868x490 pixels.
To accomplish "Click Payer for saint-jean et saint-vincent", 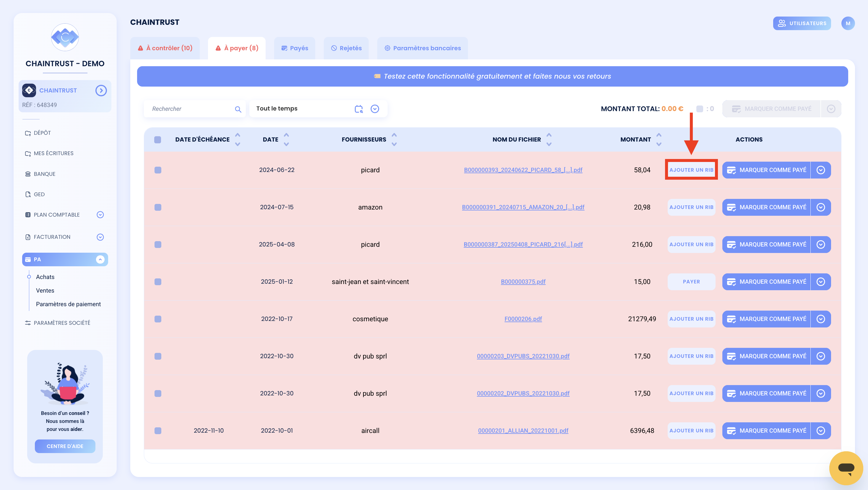I will (x=691, y=282).
